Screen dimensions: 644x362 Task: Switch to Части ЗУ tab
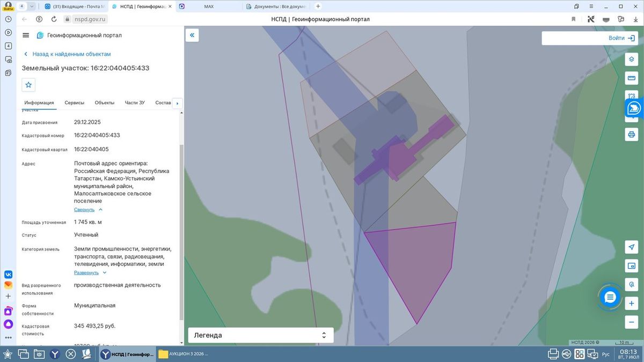[x=135, y=102]
